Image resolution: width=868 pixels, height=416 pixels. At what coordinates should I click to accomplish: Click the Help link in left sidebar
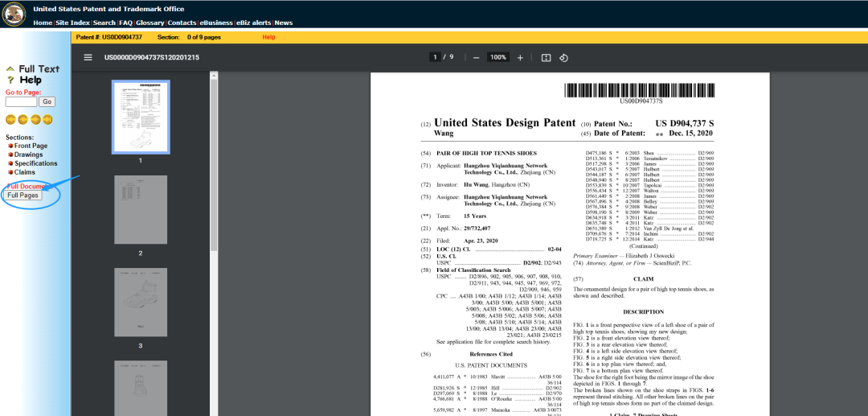tap(31, 80)
